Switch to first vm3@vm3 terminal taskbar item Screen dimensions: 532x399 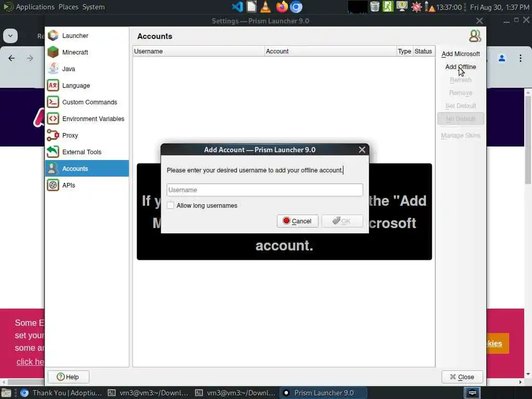(148, 393)
